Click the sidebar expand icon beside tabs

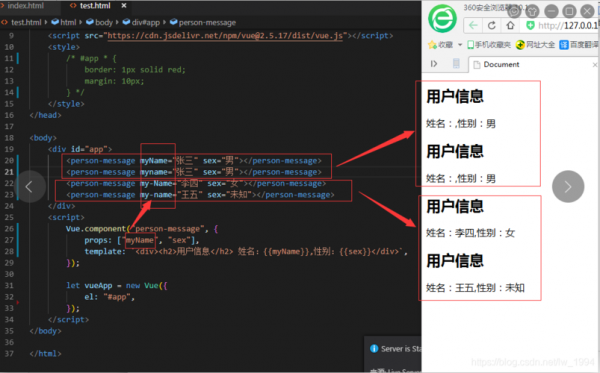(x=434, y=64)
